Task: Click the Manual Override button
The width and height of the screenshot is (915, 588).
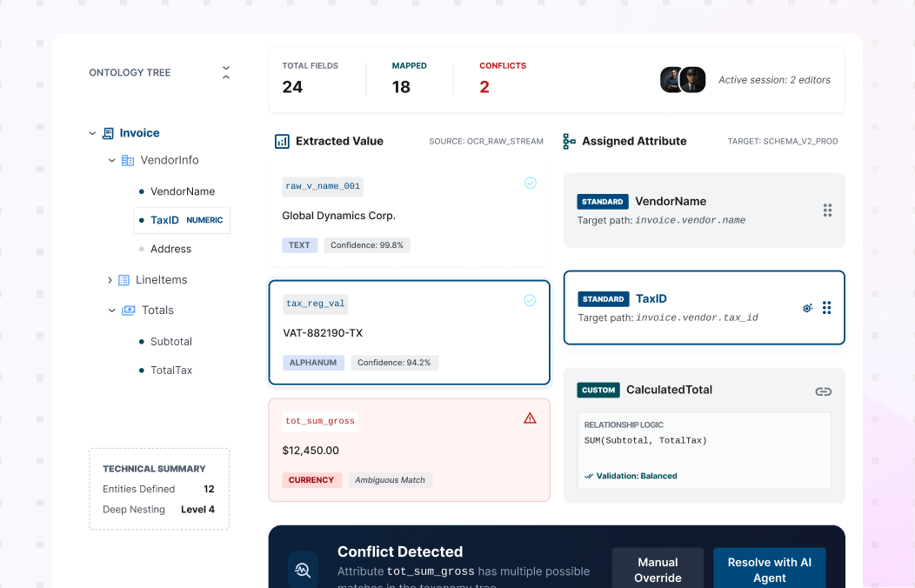Action: 658,570
